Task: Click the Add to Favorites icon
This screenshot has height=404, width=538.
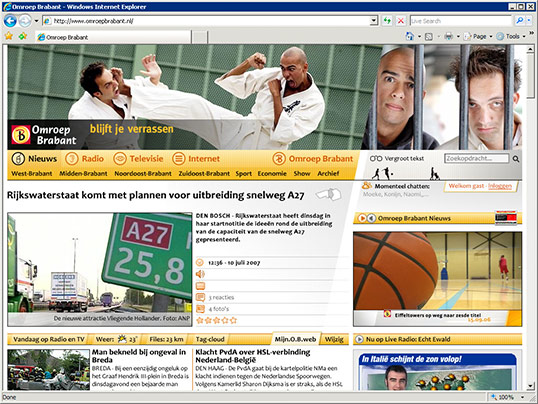Action: point(23,36)
